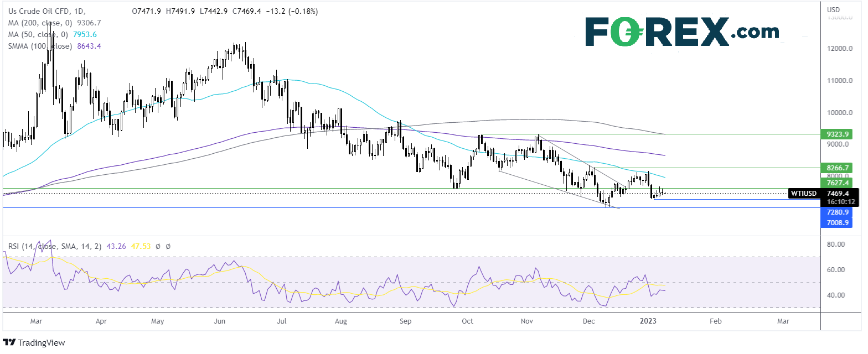This screenshot has height=354, width=868.
Task: Click the Sep label on the time axis
Action: pyautogui.click(x=406, y=321)
